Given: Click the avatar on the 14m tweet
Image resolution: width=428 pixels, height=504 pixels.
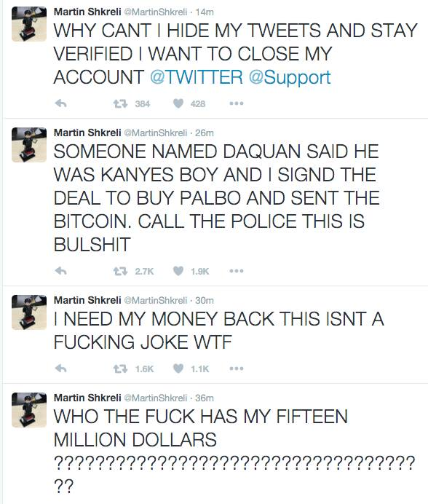Looking at the screenshot, I should click(x=29, y=24).
